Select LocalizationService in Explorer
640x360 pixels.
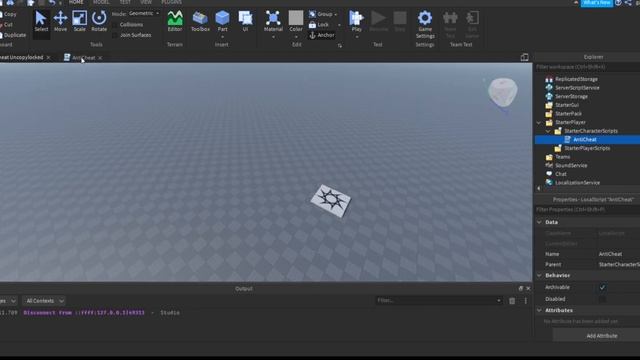[577, 182]
